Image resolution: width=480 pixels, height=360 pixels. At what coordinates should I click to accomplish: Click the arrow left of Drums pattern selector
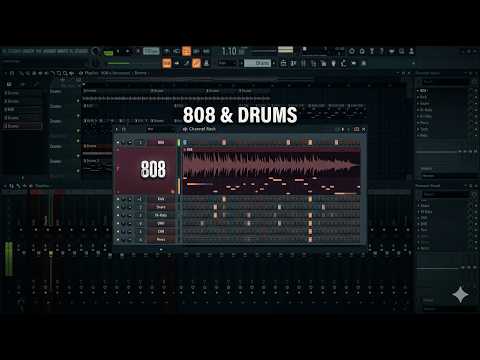tap(241, 63)
